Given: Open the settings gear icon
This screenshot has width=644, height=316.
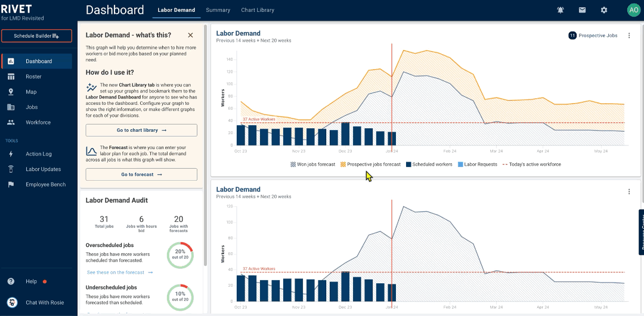Looking at the screenshot, I should pos(604,10).
